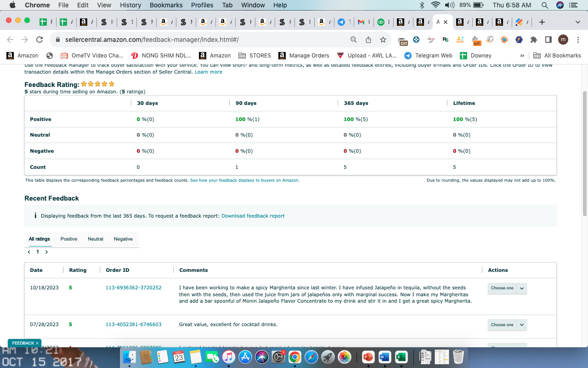Expand the tab search dropdown
The width and height of the screenshot is (588, 368).
click(x=578, y=22)
